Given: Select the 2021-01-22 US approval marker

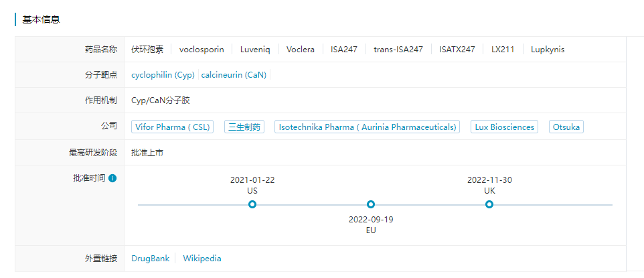Looking at the screenshot, I should pyautogui.click(x=252, y=204).
